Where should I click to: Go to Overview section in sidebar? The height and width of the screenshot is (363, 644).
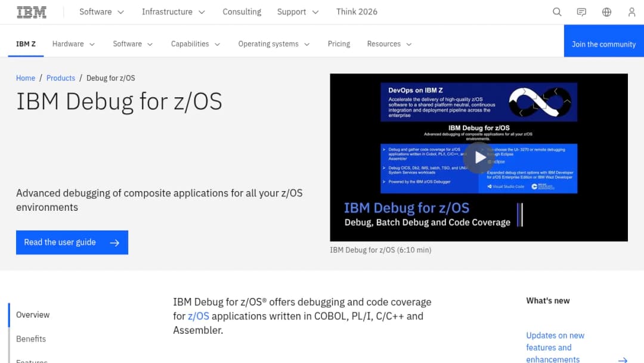pos(33,315)
